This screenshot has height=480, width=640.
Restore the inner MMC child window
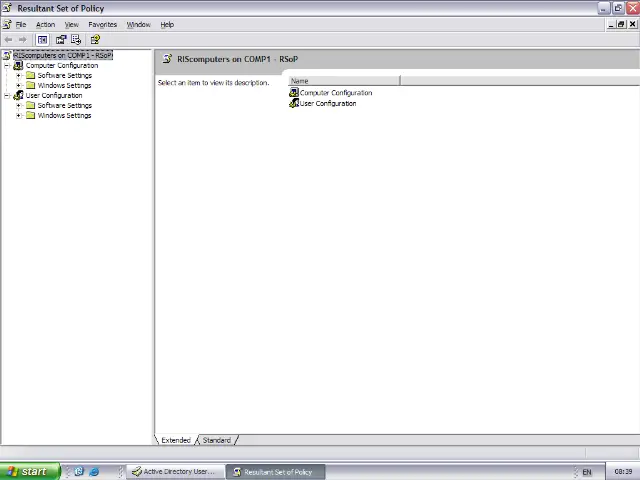[x=621, y=24]
